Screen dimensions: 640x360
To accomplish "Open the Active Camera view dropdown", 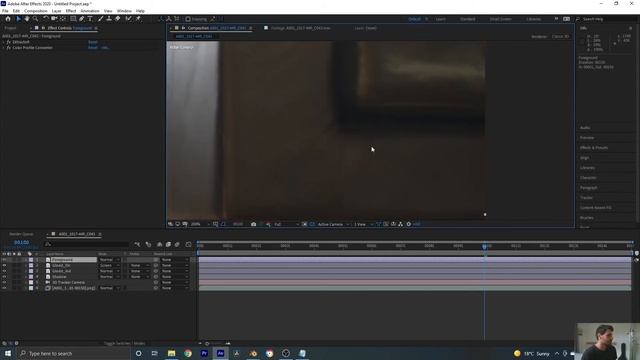I will pyautogui.click(x=333, y=224).
